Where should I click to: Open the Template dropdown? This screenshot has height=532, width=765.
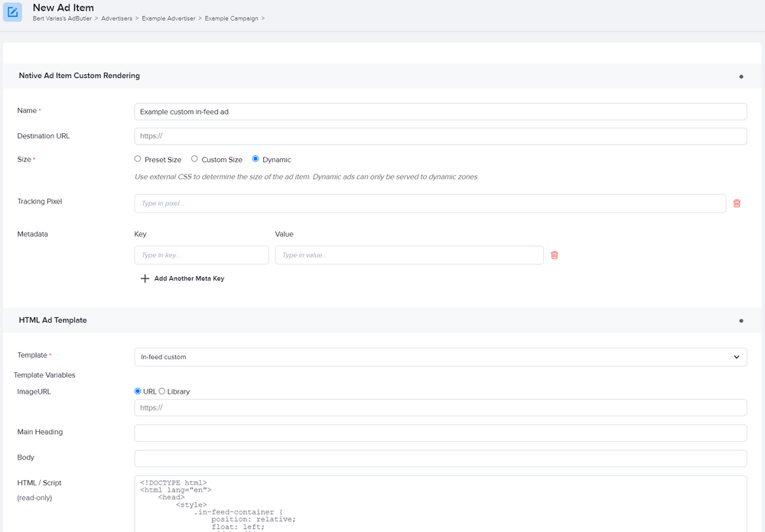(x=441, y=357)
